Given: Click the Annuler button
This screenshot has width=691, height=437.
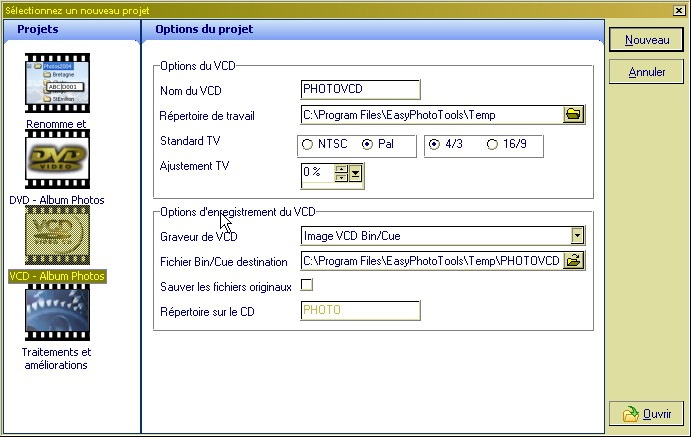Looking at the screenshot, I should point(646,72).
